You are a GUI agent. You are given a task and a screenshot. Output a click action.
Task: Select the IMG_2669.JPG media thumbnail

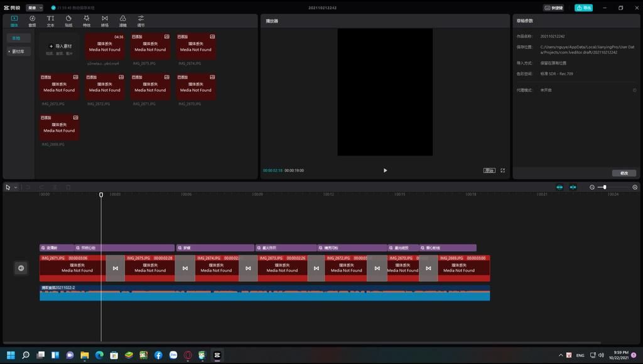click(60, 127)
